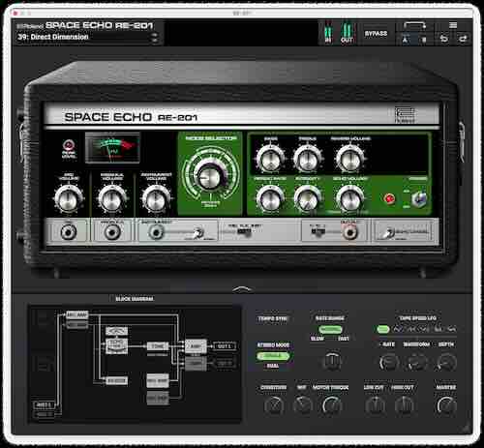484x448 pixels.
Task: Adjust the Condition knob
Action: [274, 405]
